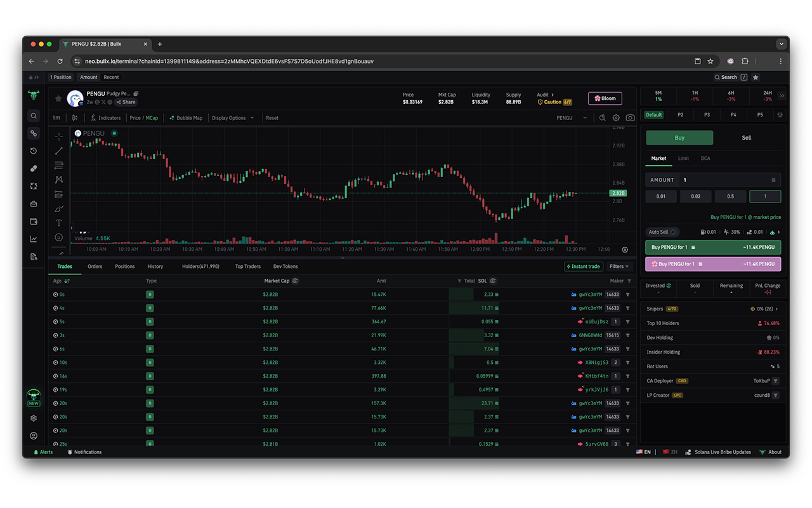Viewport: 812px width, 508px height.
Task: Toggle the Auto Sell switch
Action: click(673, 232)
